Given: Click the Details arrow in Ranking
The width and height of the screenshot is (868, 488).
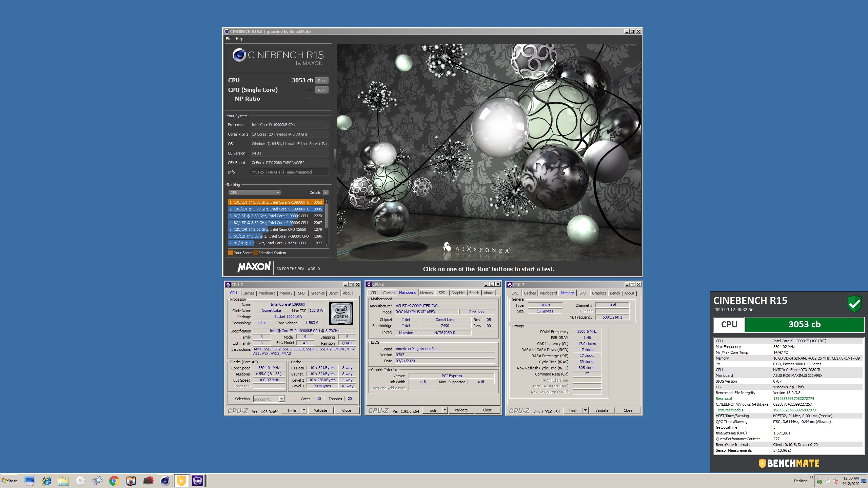Looking at the screenshot, I should [x=326, y=192].
